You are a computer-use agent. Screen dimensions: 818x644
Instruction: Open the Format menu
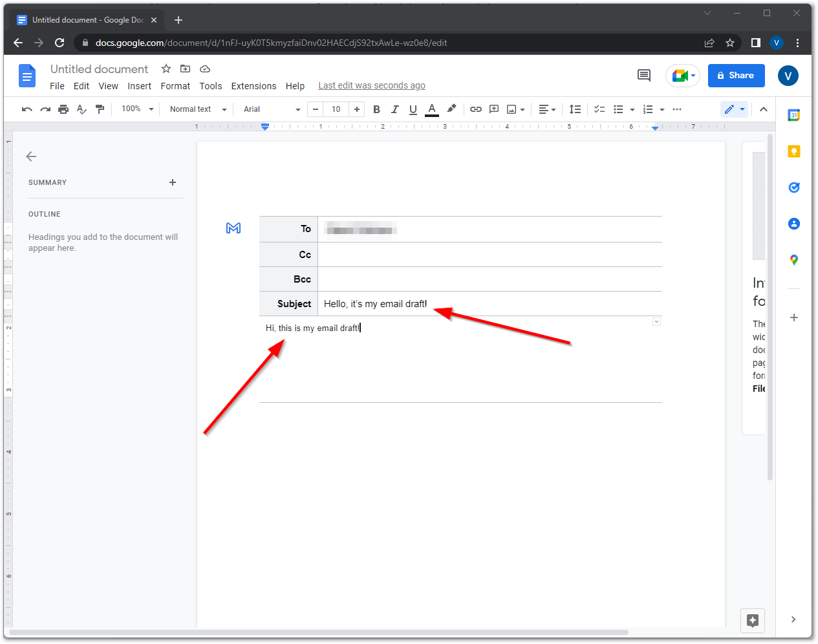(175, 85)
